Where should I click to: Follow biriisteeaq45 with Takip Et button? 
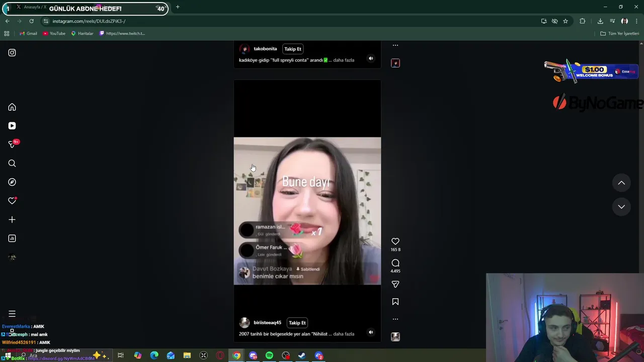click(297, 323)
